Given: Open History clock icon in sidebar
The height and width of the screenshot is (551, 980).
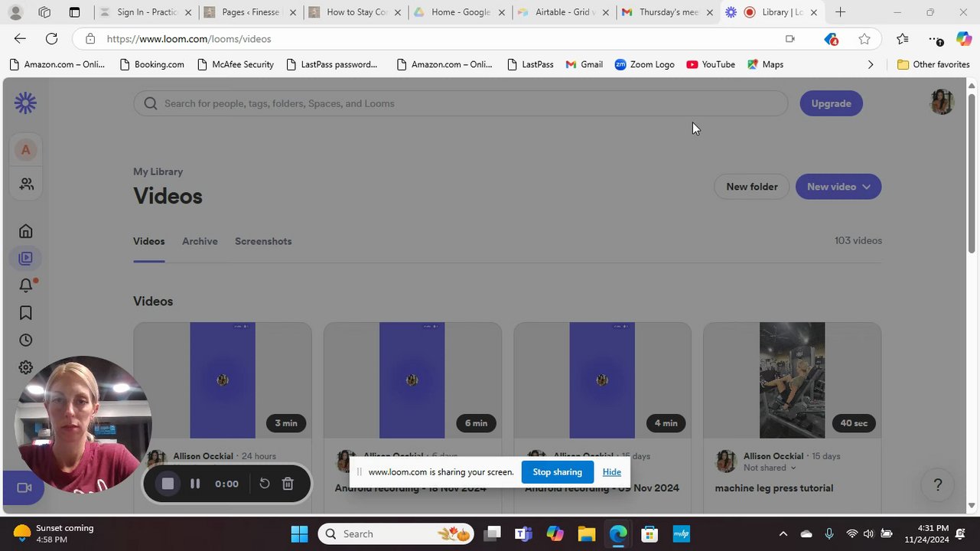Looking at the screenshot, I should [25, 341].
